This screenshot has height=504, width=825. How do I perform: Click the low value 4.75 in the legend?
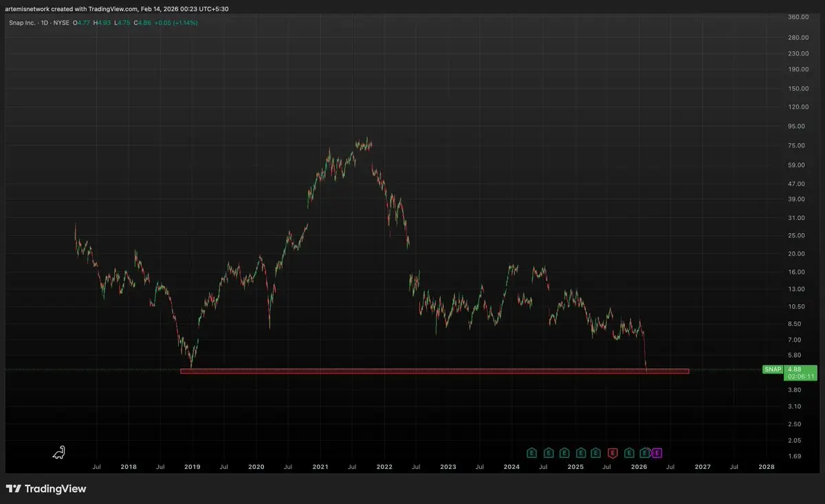point(123,23)
